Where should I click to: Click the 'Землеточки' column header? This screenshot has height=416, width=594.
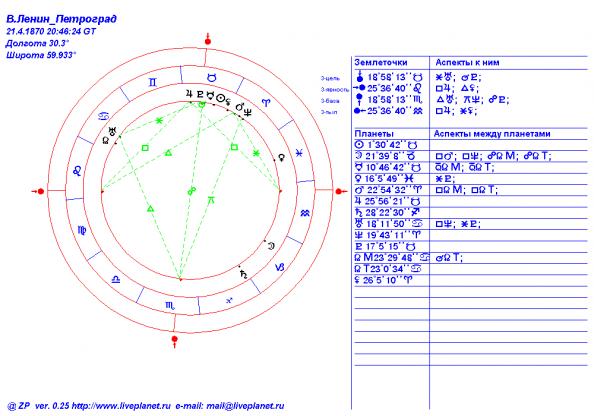pyautogui.click(x=381, y=63)
